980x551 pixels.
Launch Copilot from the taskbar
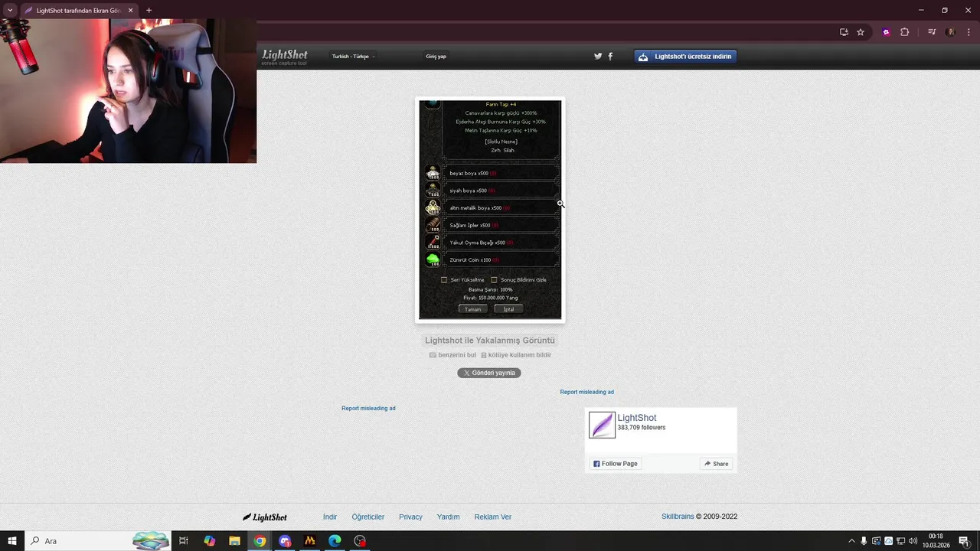click(x=209, y=541)
